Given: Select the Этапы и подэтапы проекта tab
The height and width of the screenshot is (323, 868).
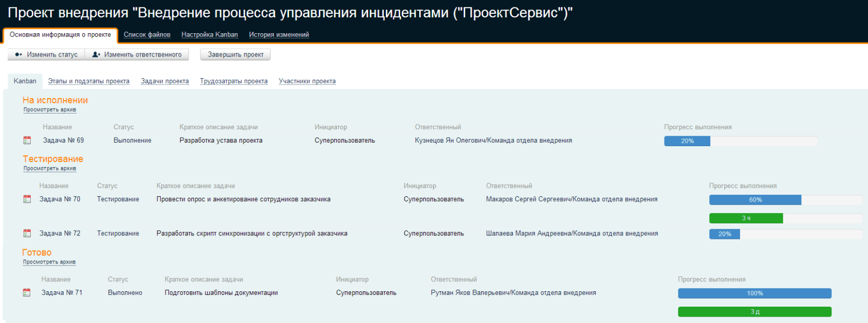Looking at the screenshot, I should [89, 81].
